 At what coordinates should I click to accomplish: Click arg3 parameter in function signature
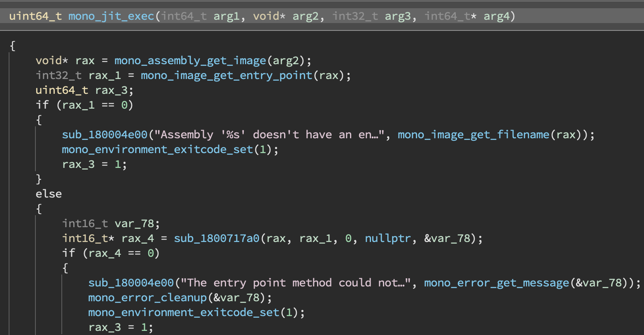tap(397, 16)
